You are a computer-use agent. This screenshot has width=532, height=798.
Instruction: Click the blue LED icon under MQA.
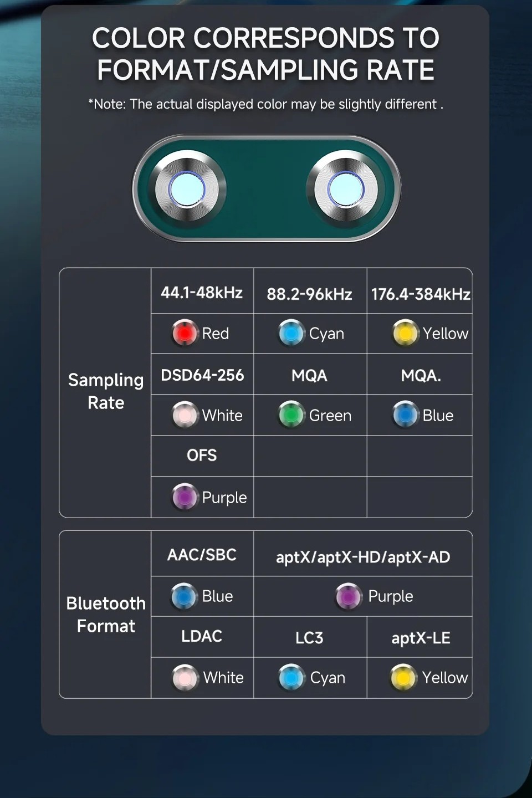coord(405,415)
